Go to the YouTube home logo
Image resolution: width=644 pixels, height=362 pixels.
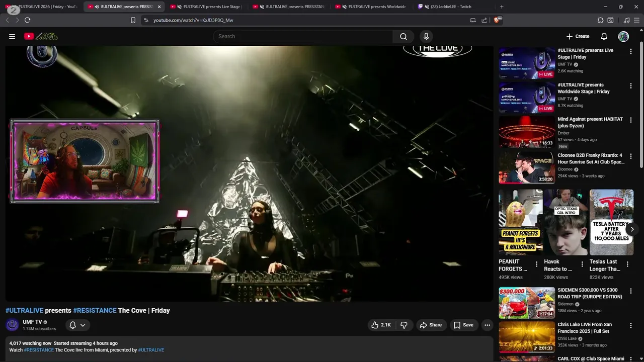click(41, 36)
